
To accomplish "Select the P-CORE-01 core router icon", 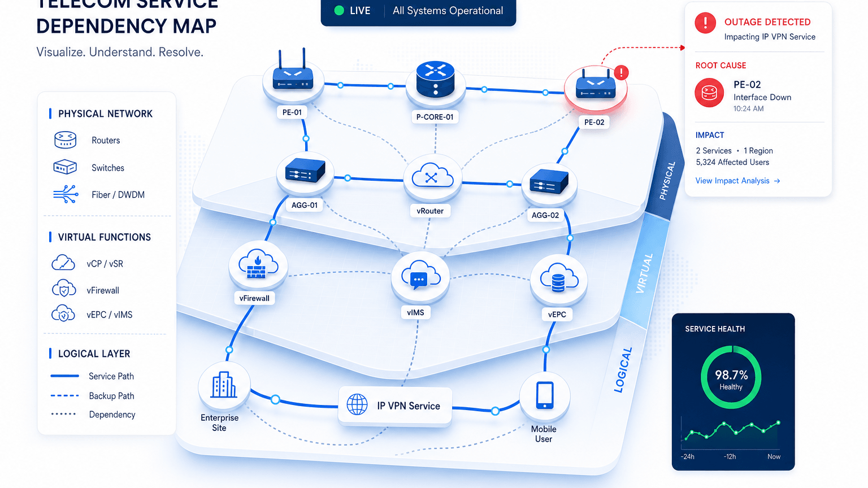I will [x=435, y=80].
